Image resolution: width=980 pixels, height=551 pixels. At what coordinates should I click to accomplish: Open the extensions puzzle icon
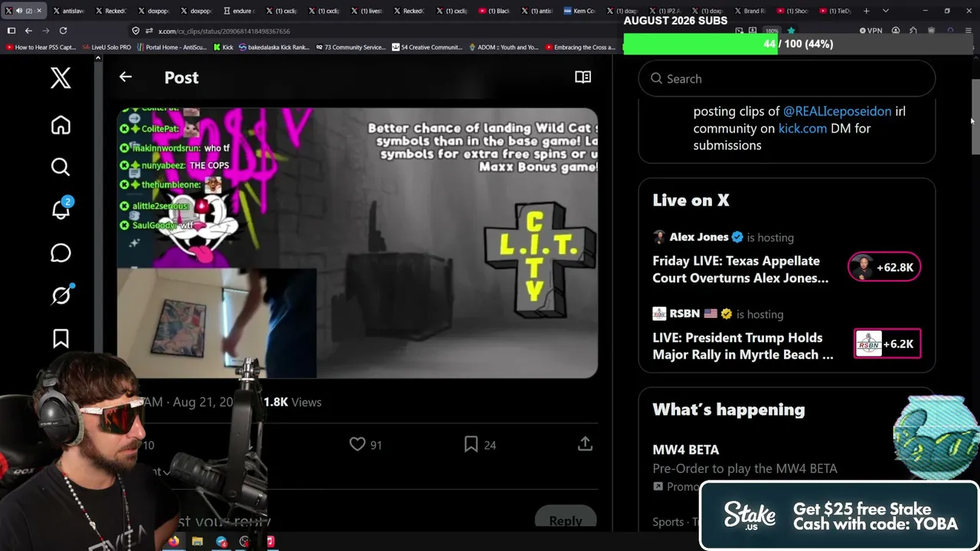[x=913, y=31]
